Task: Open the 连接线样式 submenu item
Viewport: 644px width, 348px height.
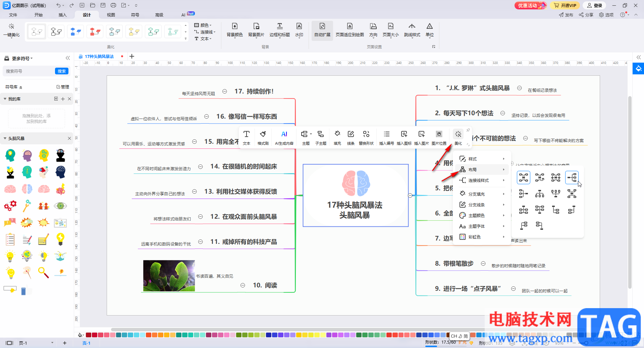Action: [482, 180]
